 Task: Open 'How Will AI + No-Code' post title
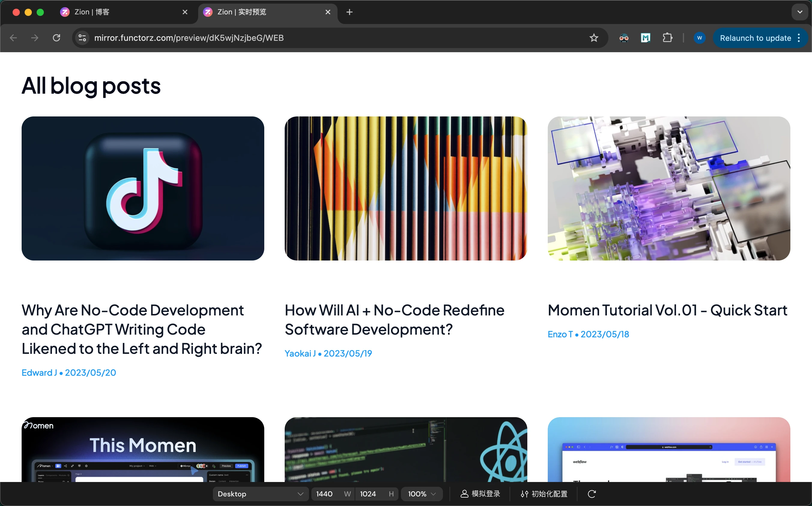click(x=395, y=320)
